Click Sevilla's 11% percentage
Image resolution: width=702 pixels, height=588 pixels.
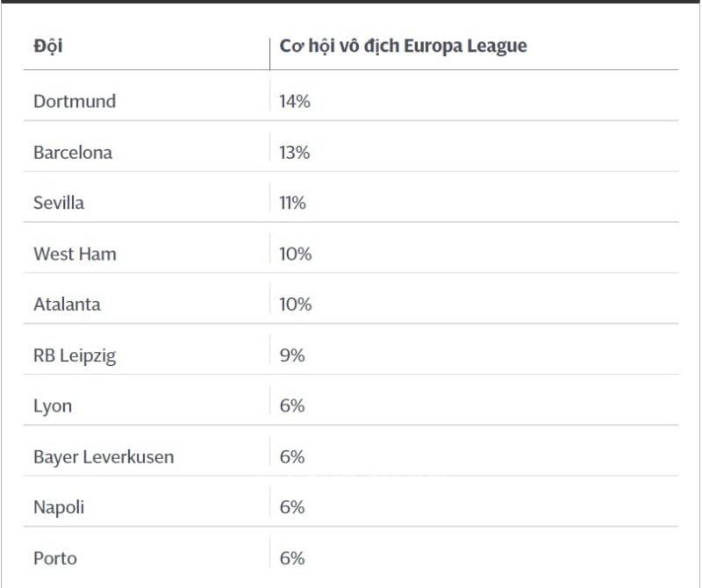pos(292,203)
